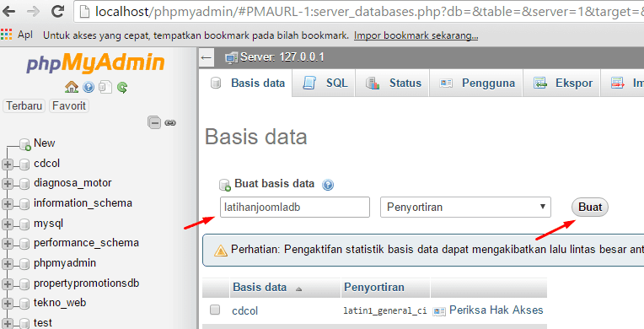Viewport: 644px width, 329px height.
Task: Sort by Penyortiran column header
Action: point(374,287)
